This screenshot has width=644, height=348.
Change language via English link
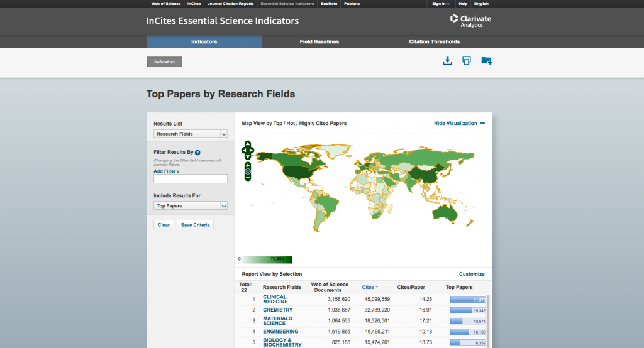[x=481, y=4]
